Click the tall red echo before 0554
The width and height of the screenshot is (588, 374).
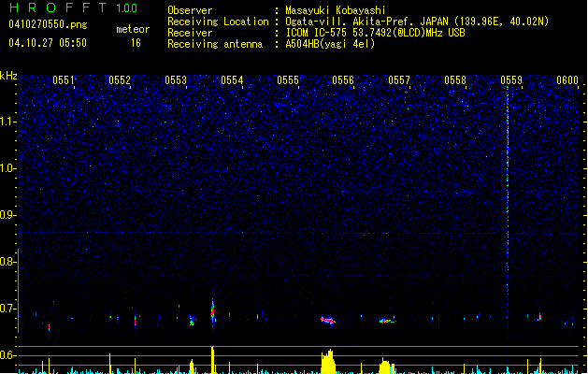point(212,310)
